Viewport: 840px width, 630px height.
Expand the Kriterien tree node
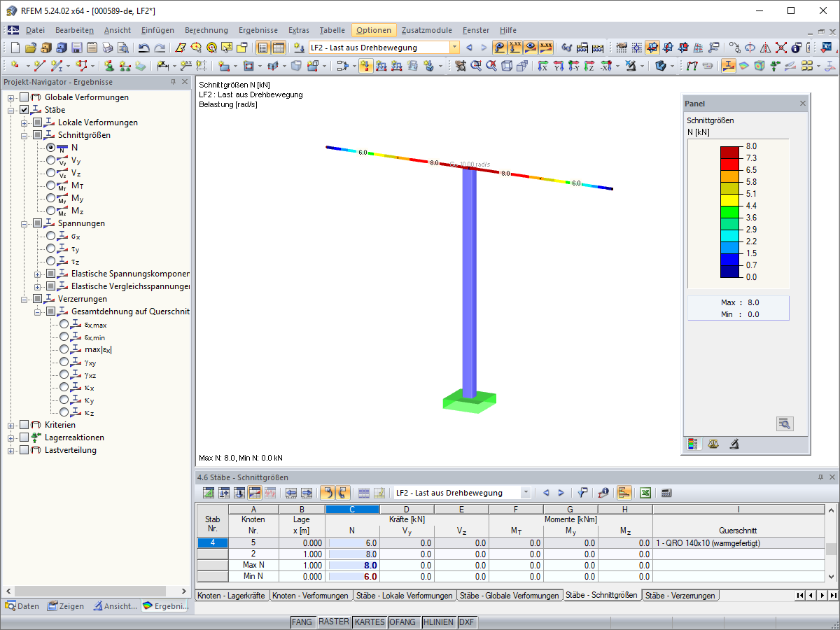(11, 425)
